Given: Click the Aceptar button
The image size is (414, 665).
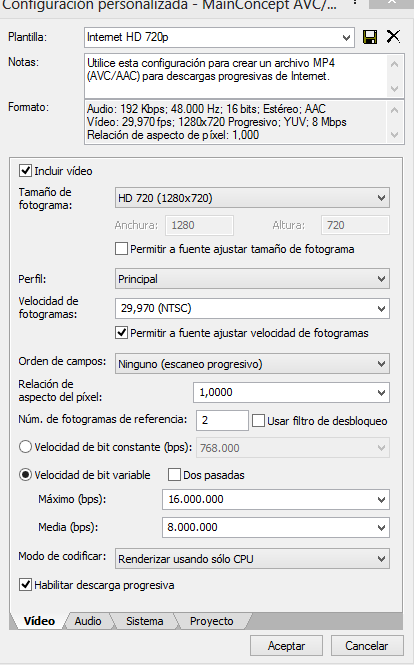Looking at the screenshot, I should (x=286, y=646).
